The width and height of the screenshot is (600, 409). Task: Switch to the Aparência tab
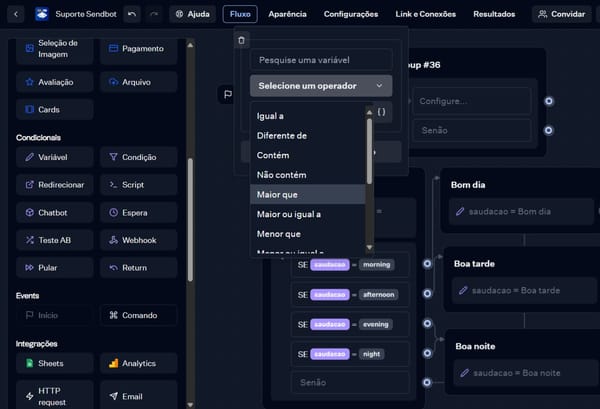[x=287, y=14]
